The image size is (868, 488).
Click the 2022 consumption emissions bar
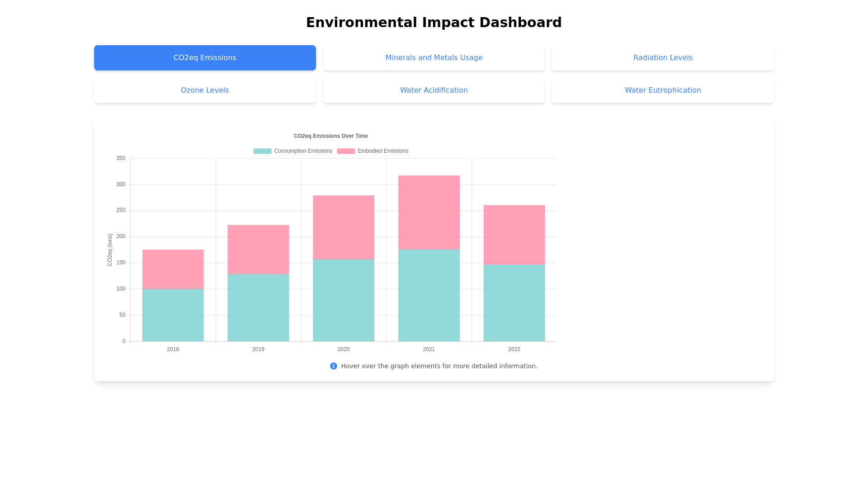[514, 303]
